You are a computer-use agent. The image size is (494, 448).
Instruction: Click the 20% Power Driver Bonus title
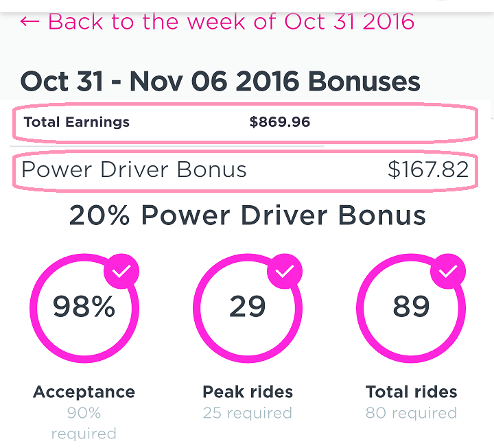tap(247, 215)
